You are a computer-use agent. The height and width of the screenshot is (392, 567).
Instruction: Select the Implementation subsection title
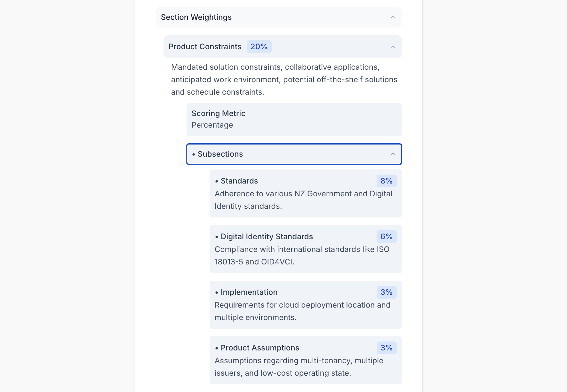coord(249,292)
